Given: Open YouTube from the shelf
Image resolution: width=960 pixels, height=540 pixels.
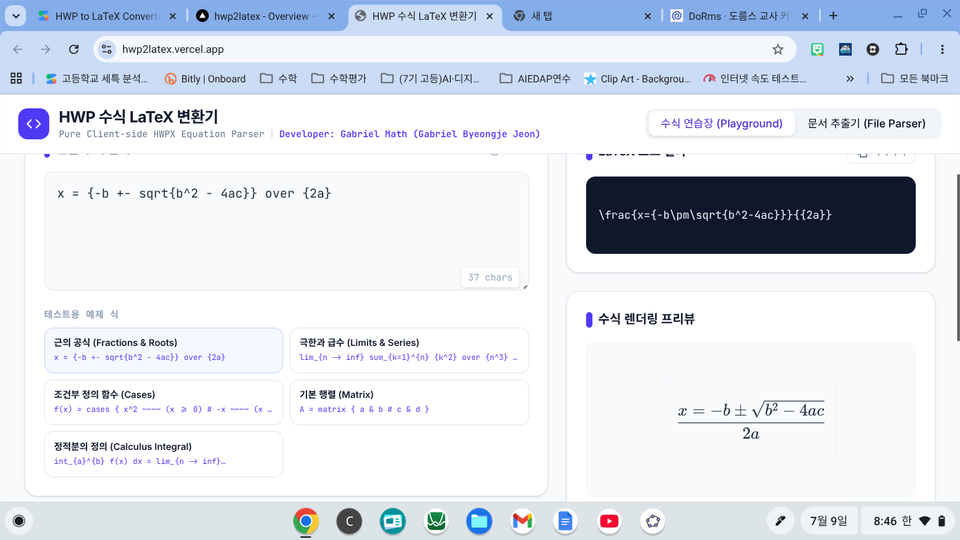Looking at the screenshot, I should coord(609,521).
